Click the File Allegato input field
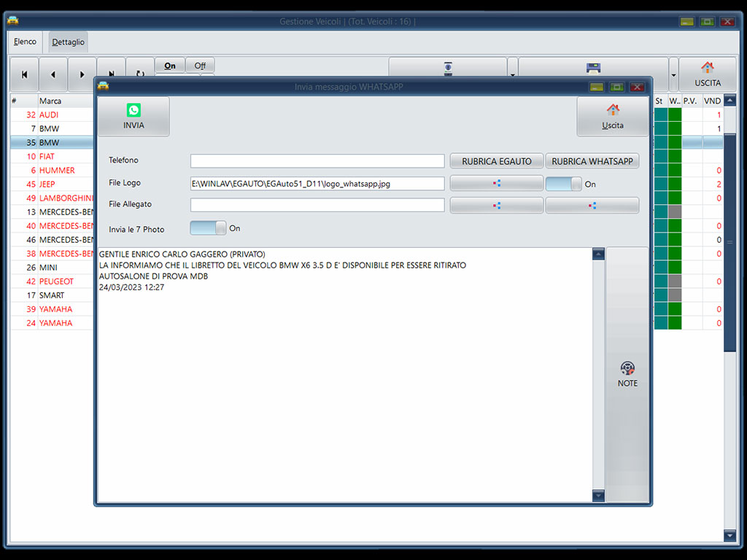Image resolution: width=747 pixels, height=560 pixels. coord(317,205)
